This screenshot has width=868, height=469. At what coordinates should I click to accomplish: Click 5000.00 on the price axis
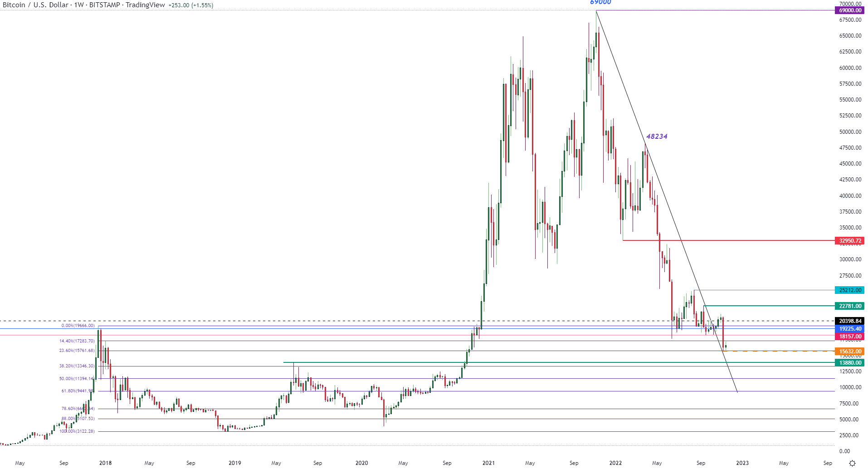pyautogui.click(x=849, y=420)
